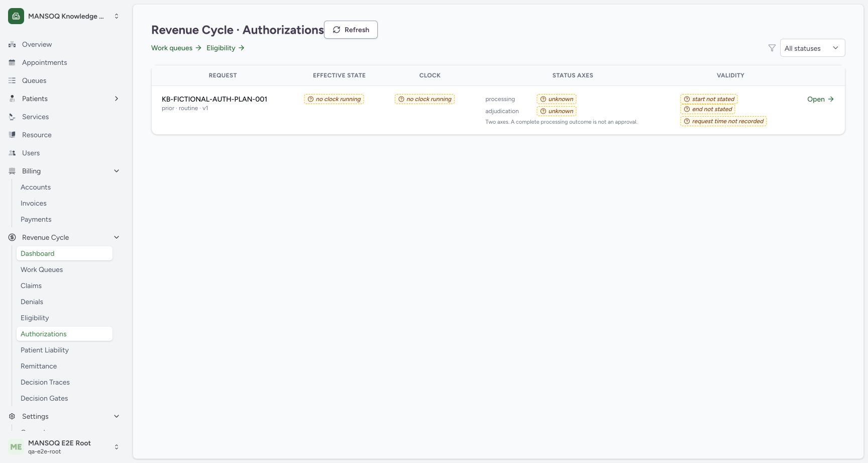
Task: Go to Appointments in the sidebar
Action: click(x=44, y=62)
